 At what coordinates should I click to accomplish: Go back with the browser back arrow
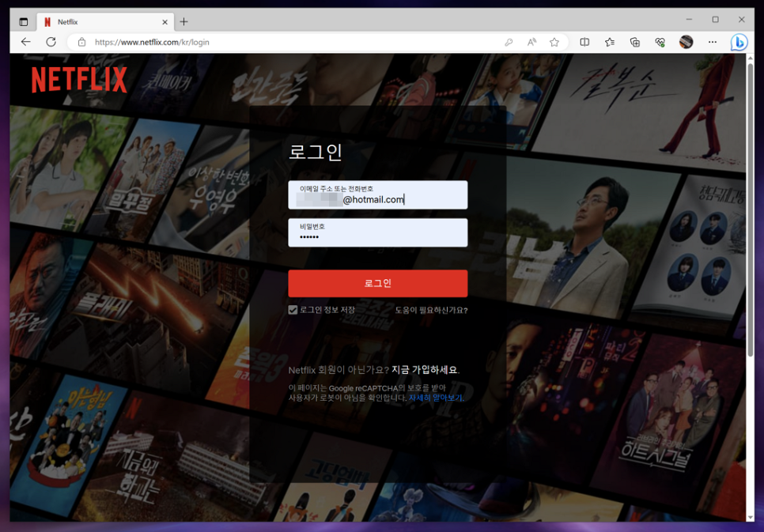(26, 42)
